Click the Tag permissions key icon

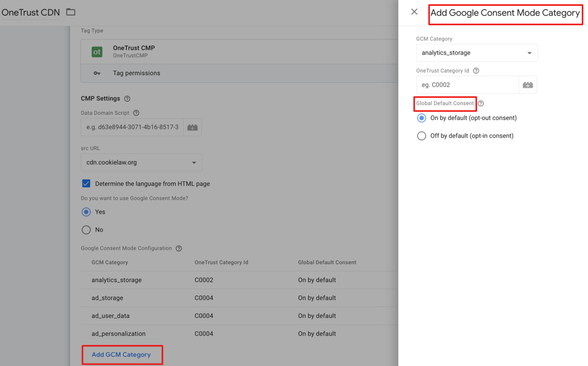[97, 73]
